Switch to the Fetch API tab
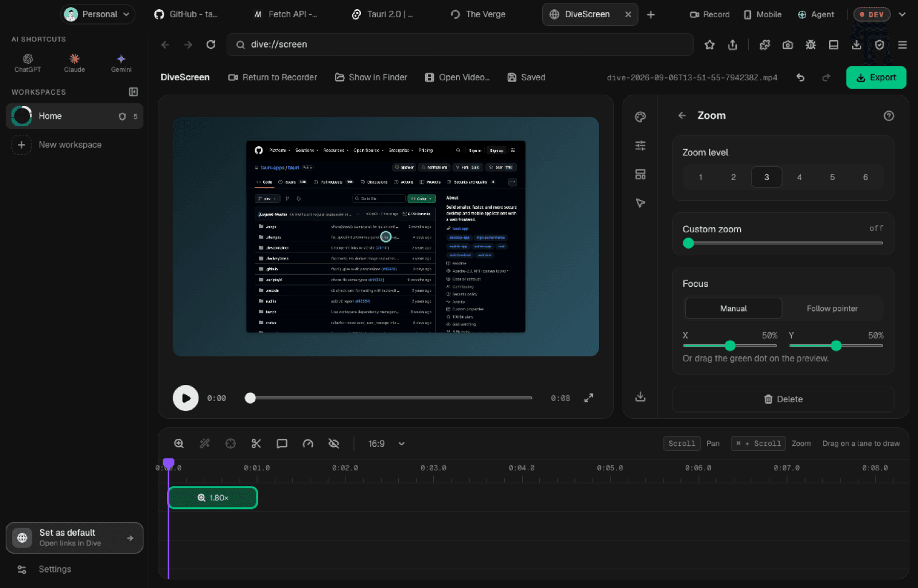 coord(286,14)
